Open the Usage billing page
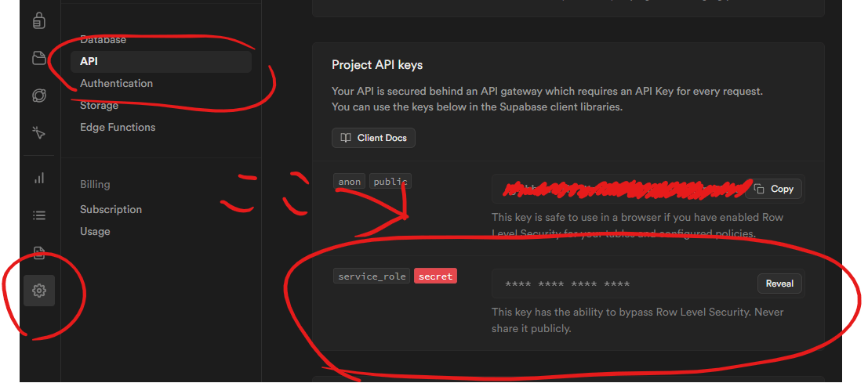The height and width of the screenshot is (383, 868). point(95,231)
